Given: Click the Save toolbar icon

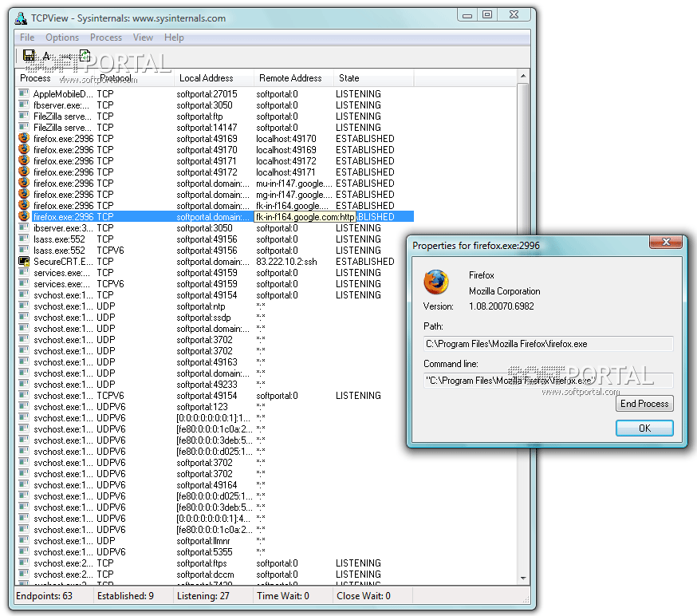Looking at the screenshot, I should (29, 56).
